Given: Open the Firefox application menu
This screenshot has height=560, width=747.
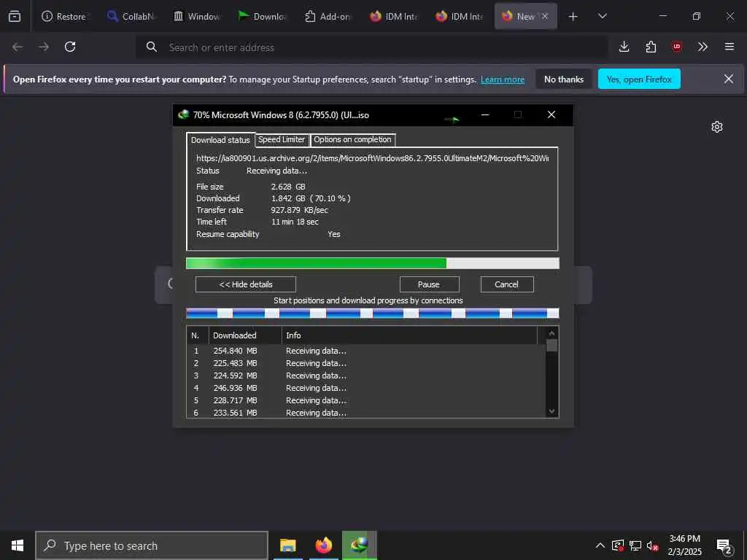Looking at the screenshot, I should (729, 47).
